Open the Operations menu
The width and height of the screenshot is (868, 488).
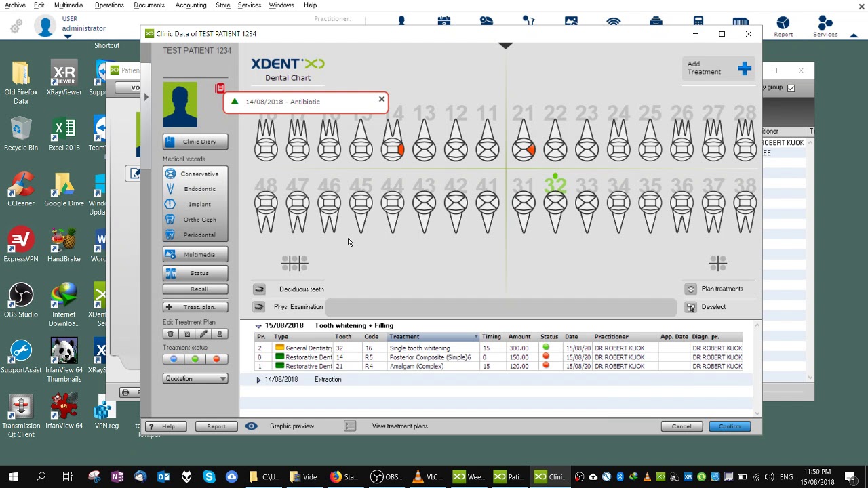click(109, 5)
